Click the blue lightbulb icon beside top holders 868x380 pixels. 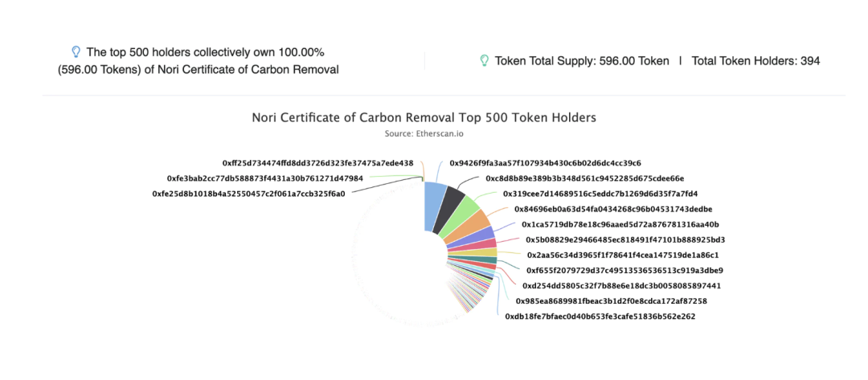(76, 52)
